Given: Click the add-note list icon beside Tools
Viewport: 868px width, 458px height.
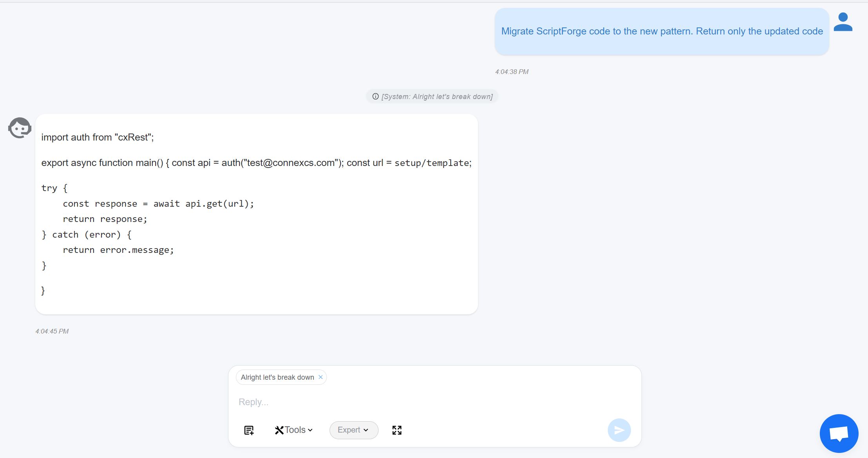Looking at the screenshot, I should click(x=249, y=430).
